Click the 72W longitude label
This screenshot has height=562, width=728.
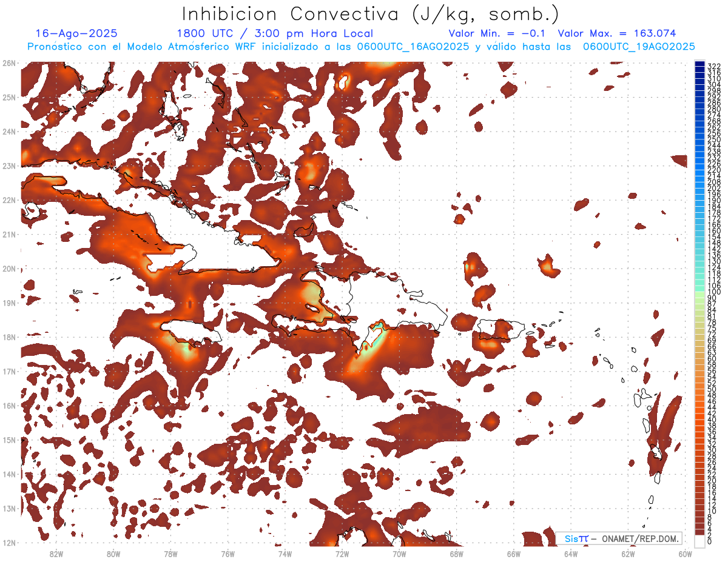pyautogui.click(x=342, y=553)
